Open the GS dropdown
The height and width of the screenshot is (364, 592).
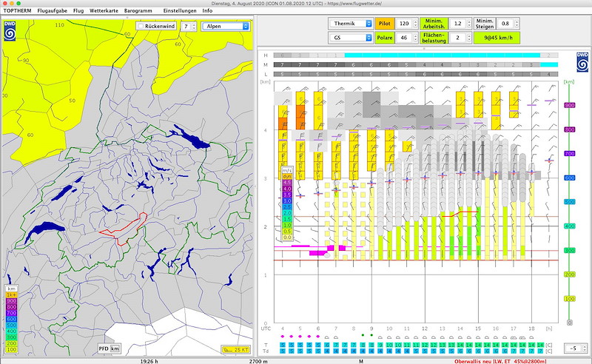[x=351, y=38]
